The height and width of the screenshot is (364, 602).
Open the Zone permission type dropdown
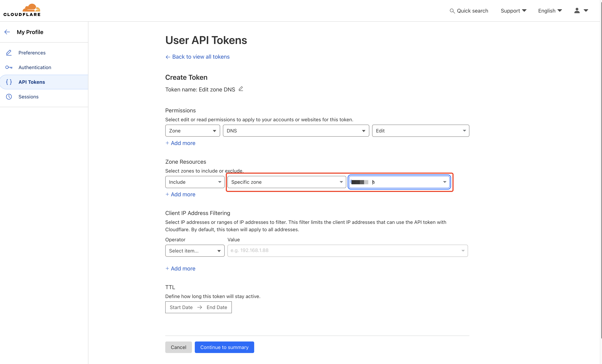[193, 131]
